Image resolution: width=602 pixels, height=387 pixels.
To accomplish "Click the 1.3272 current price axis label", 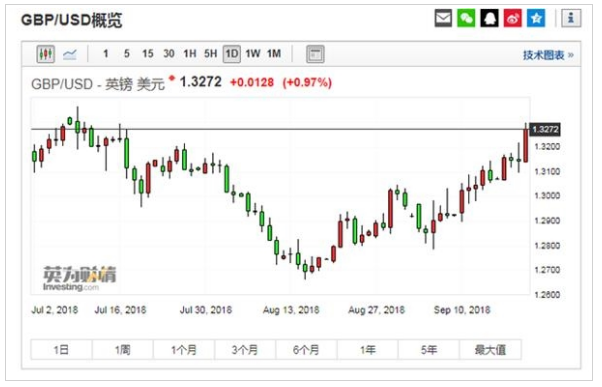I will click(x=545, y=129).
